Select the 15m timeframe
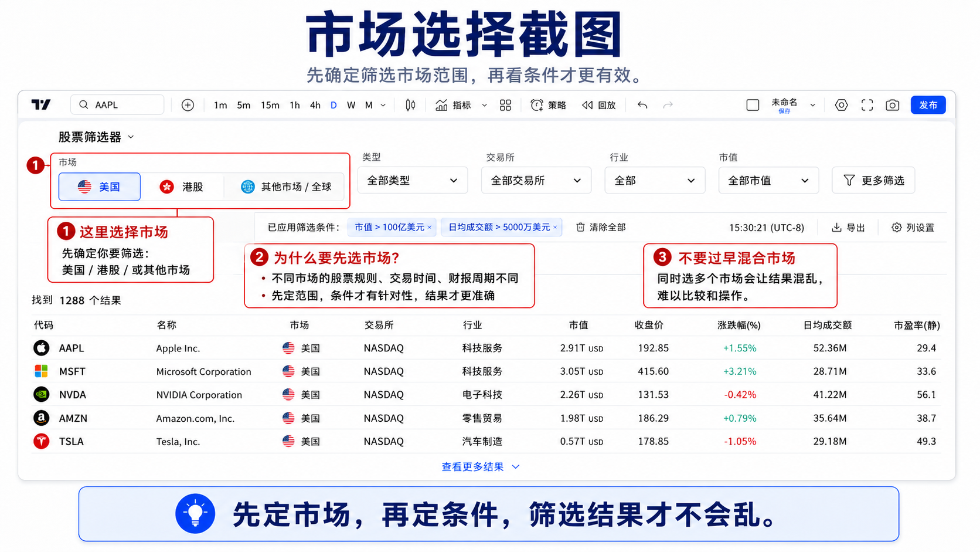This screenshot has width=980, height=552. (270, 105)
